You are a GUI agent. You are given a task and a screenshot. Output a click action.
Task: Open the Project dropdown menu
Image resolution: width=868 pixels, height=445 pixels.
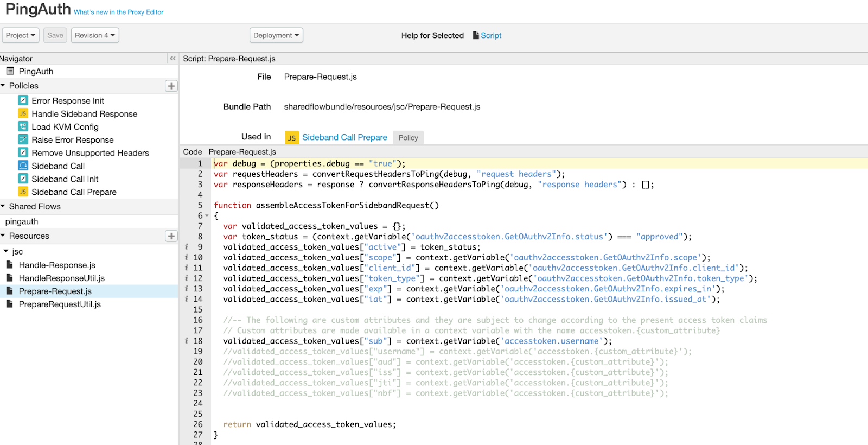(21, 35)
